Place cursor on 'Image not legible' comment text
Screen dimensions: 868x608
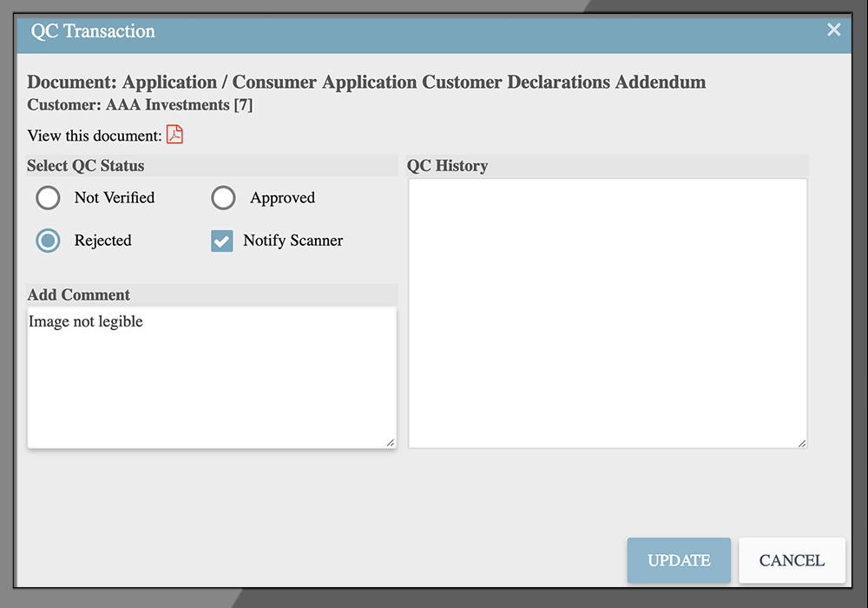pyautogui.click(x=86, y=322)
